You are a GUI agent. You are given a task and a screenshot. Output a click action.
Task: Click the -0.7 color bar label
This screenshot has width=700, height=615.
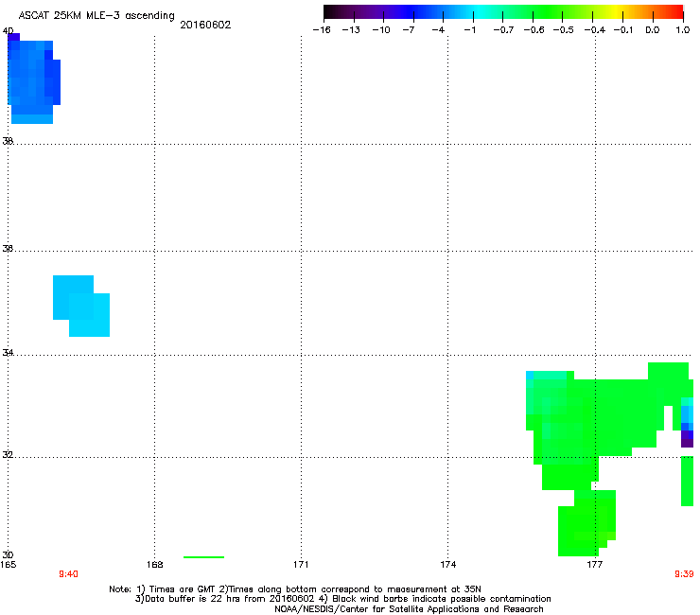503,30
